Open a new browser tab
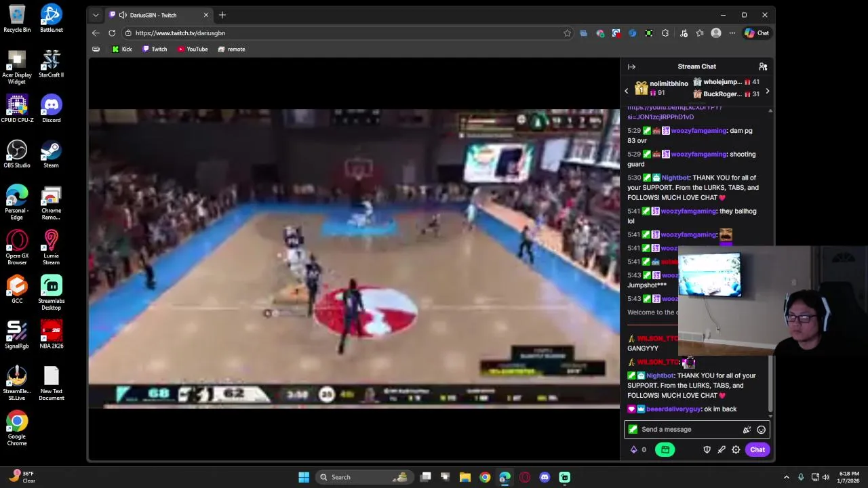Viewport: 868px width, 488px height. (x=222, y=15)
